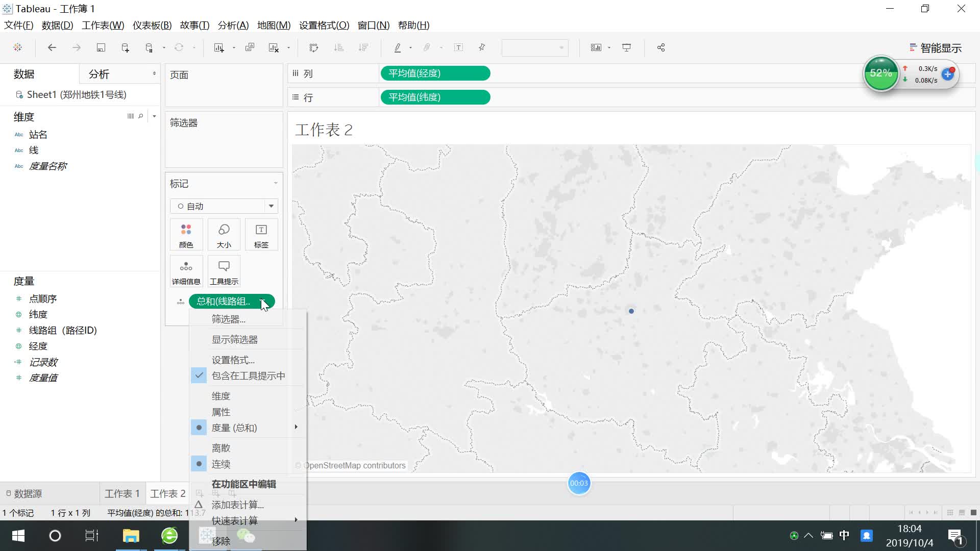The image size is (980, 551).
Task: Open the Size (大小) marks card
Action: tap(224, 235)
